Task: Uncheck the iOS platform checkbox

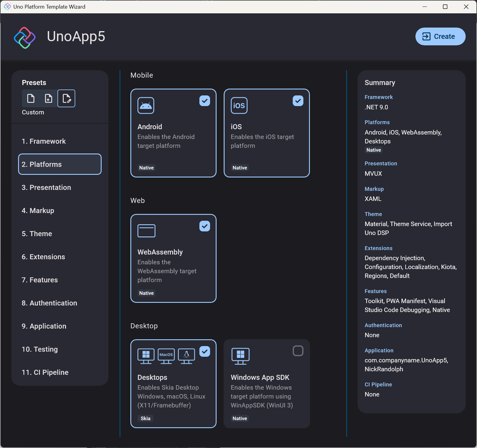Action: [298, 101]
